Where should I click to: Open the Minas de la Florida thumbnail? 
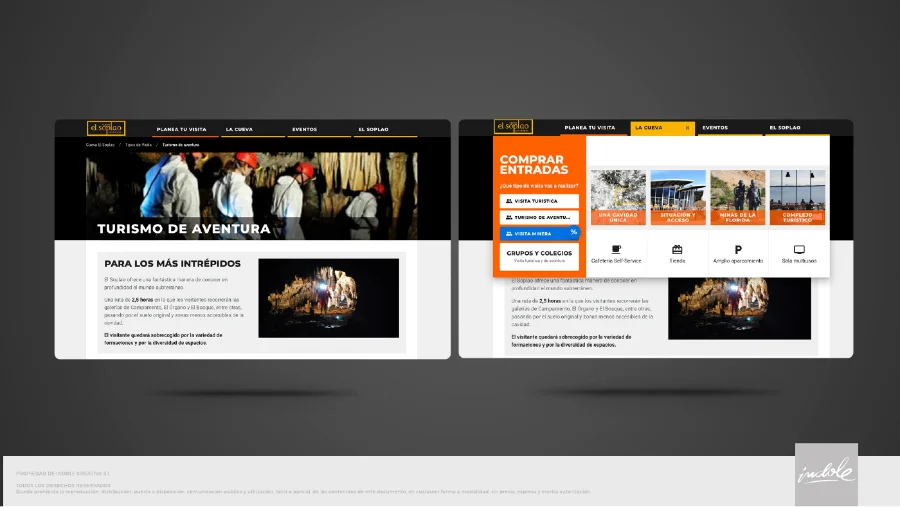(738, 197)
